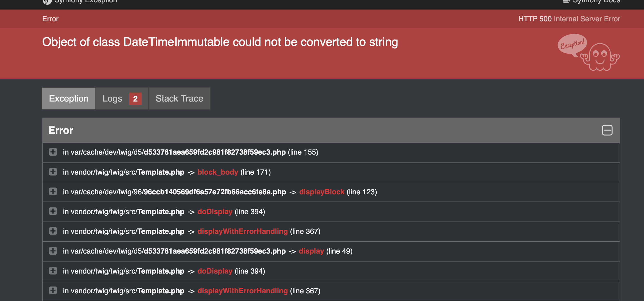Expand the second doDisplay line 394 trace
The height and width of the screenshot is (301, 644).
pyautogui.click(x=53, y=271)
